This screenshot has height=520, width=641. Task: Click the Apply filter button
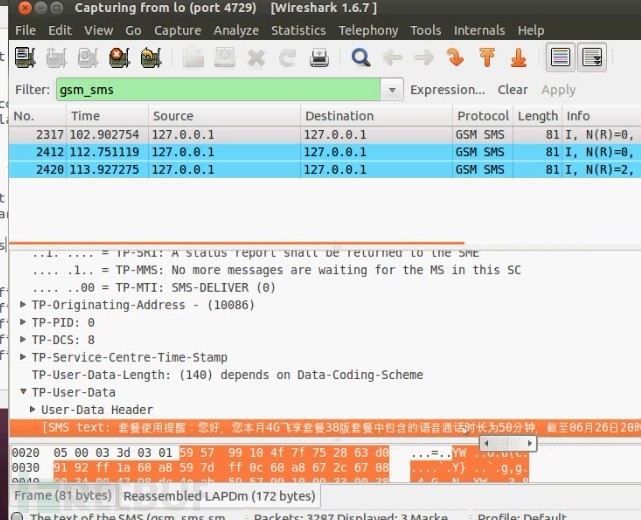558,90
